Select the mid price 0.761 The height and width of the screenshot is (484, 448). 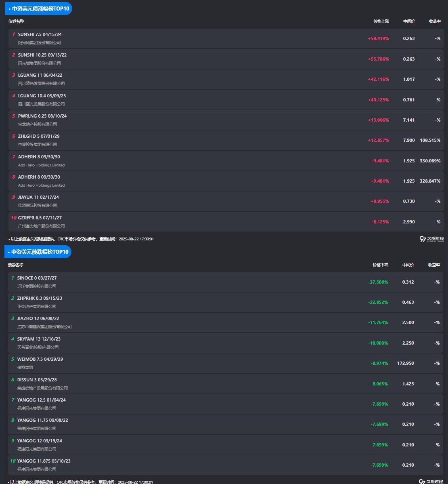click(409, 100)
